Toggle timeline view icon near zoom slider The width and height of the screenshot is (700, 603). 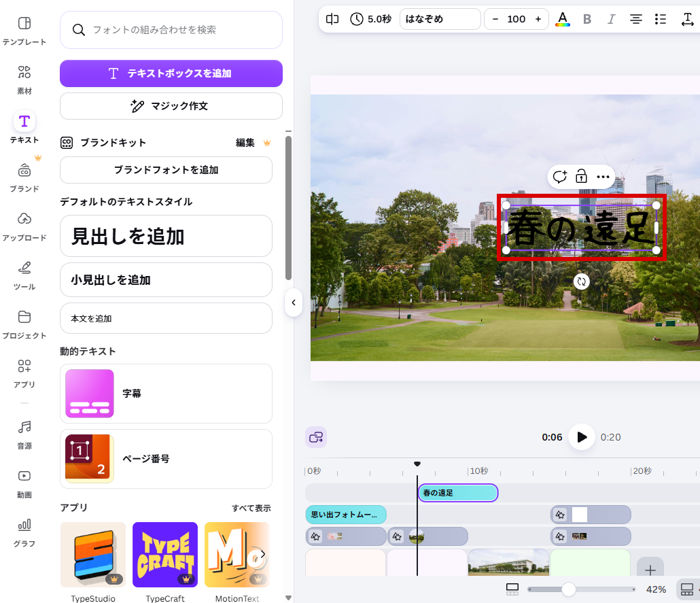[512, 589]
